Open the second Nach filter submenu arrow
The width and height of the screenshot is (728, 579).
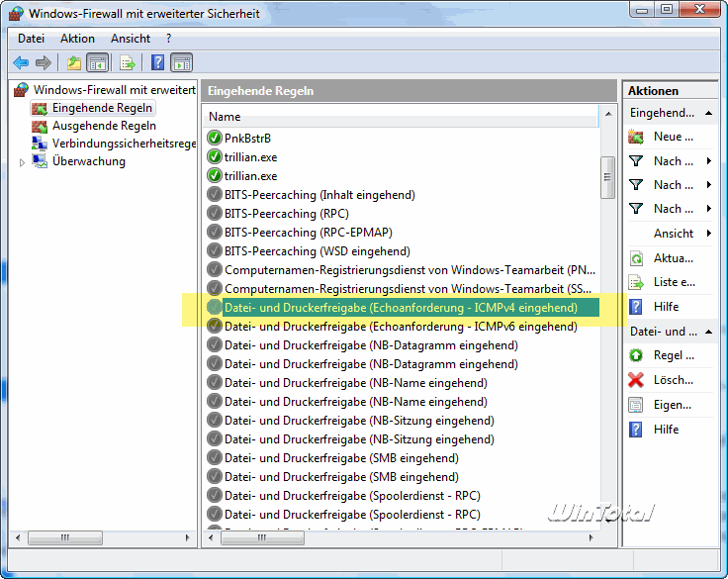pyautogui.click(x=709, y=185)
